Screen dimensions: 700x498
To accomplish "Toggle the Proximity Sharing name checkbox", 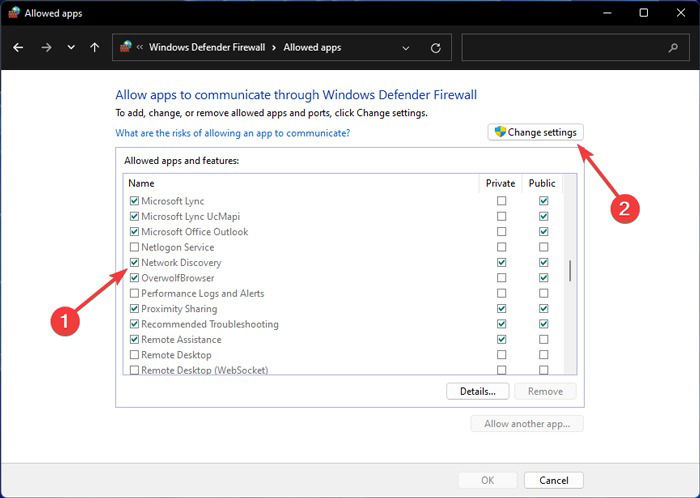I will 134,308.
